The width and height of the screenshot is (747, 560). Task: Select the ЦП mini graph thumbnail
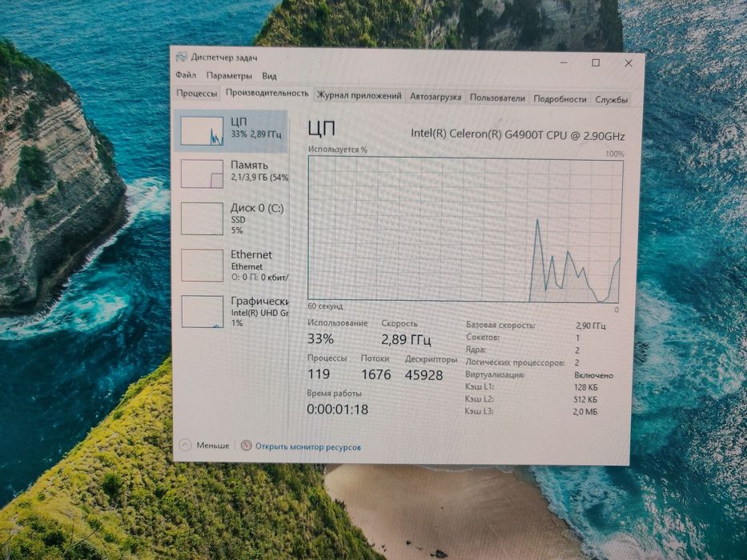pyautogui.click(x=202, y=130)
